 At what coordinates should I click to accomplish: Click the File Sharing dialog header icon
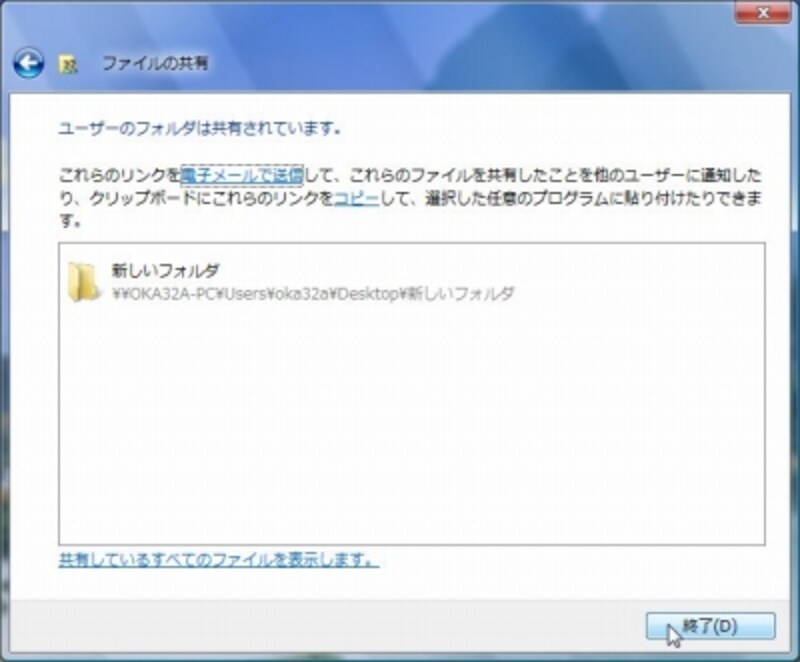[x=69, y=62]
